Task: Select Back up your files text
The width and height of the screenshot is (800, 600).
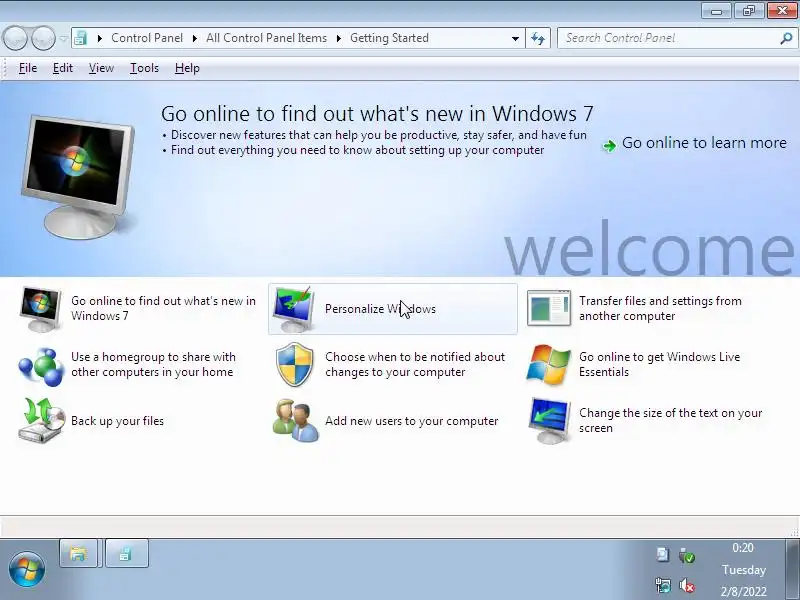Action: [117, 421]
